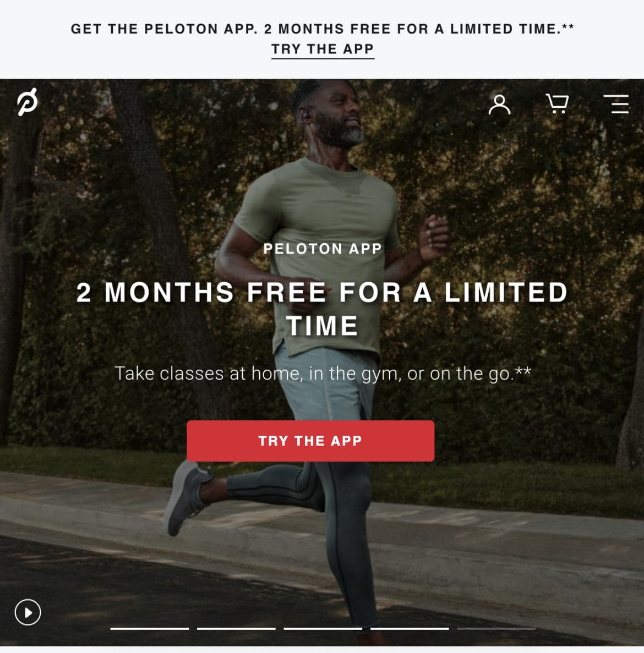644x653 pixels.
Task: Open the account profile icon
Action: [x=499, y=104]
